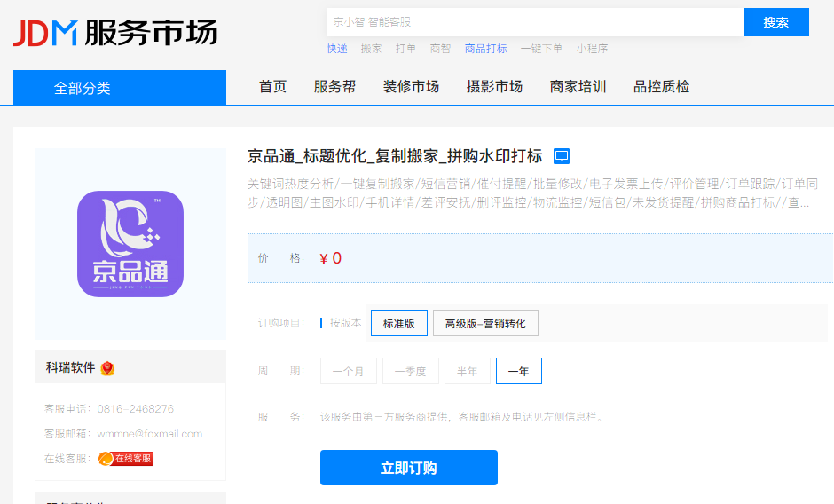Viewport: 834px width, 504px height.
Task: Choose the 一季度 subscription period
Action: click(411, 371)
